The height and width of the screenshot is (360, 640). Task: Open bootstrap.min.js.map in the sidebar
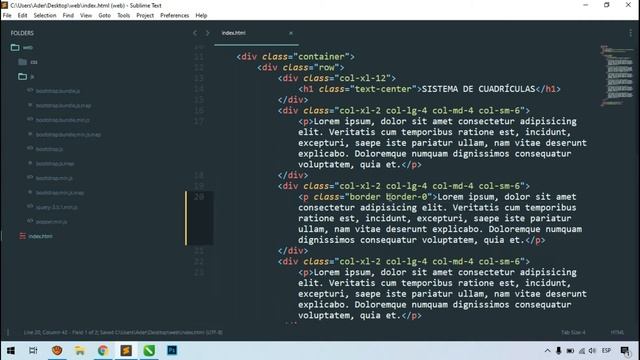point(60,192)
